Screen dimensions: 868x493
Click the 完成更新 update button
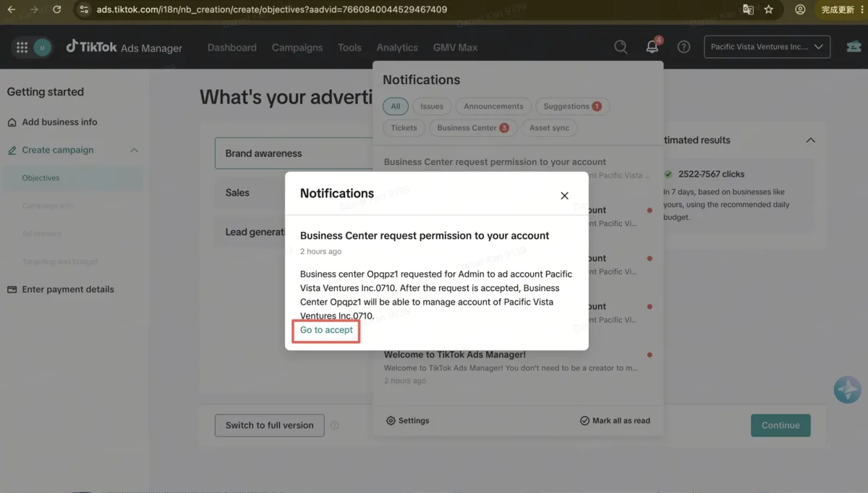[x=838, y=9]
